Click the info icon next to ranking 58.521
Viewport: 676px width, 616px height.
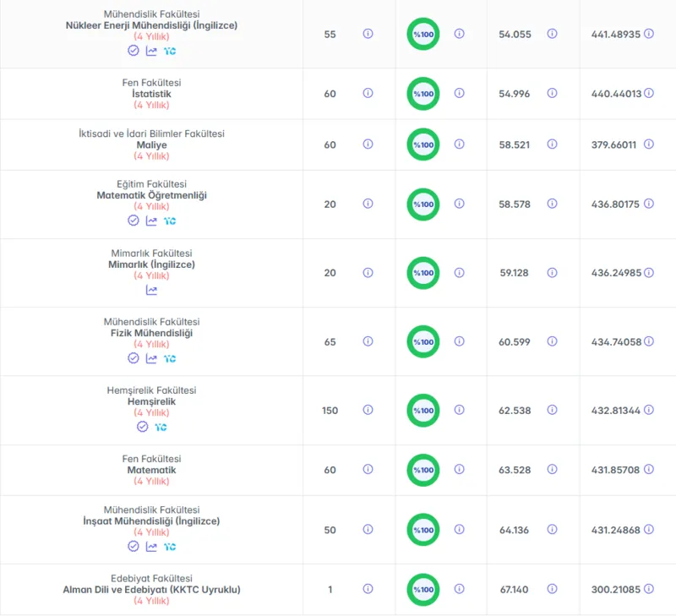(x=553, y=144)
